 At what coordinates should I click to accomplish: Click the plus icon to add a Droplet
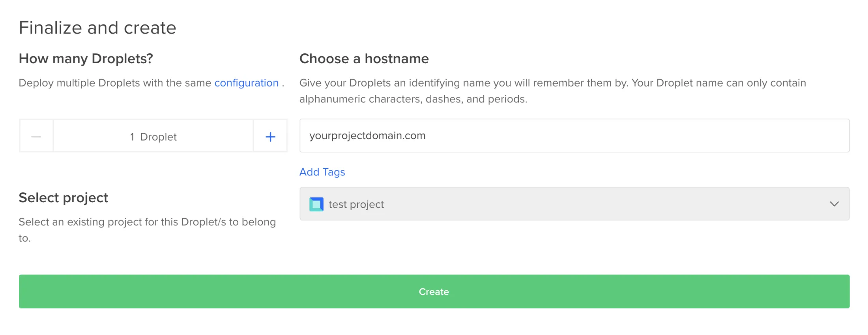(270, 137)
